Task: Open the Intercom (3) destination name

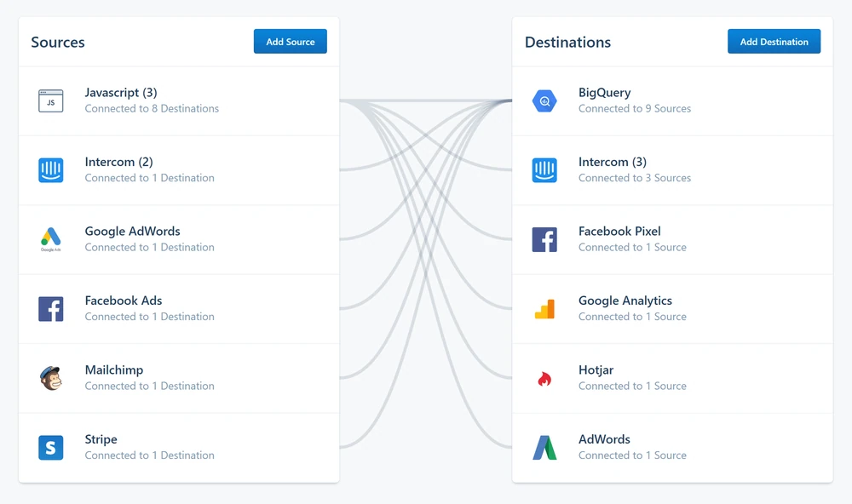Action: coord(613,162)
